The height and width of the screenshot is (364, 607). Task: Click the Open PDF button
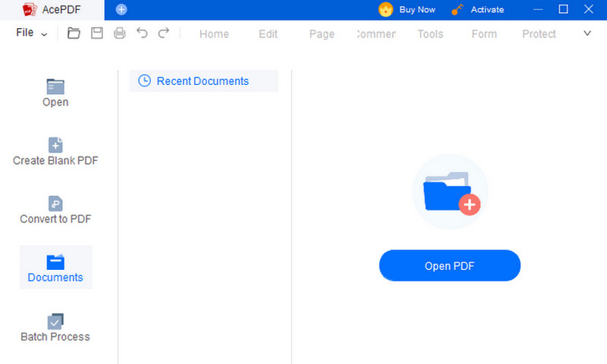point(450,265)
